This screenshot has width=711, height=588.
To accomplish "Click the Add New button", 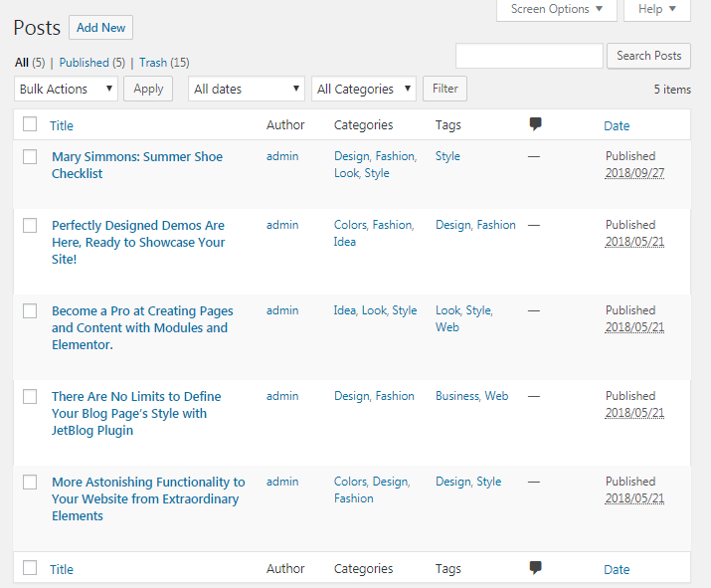I will point(100,28).
